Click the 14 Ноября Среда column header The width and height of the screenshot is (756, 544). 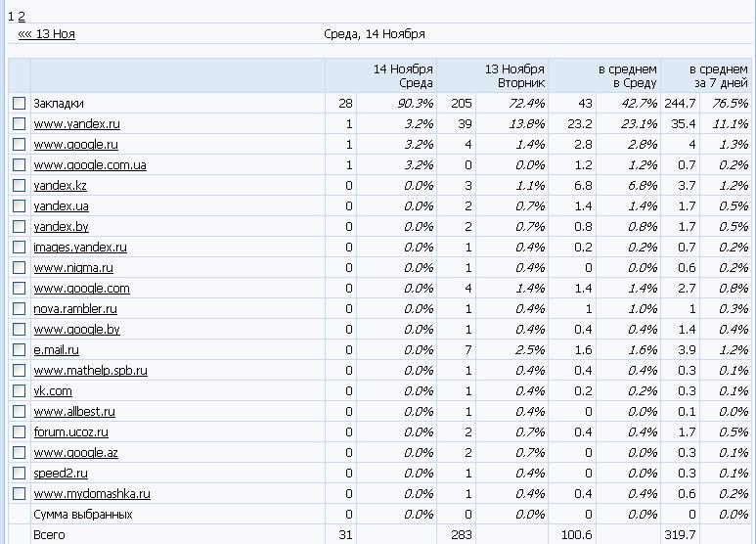(402, 76)
